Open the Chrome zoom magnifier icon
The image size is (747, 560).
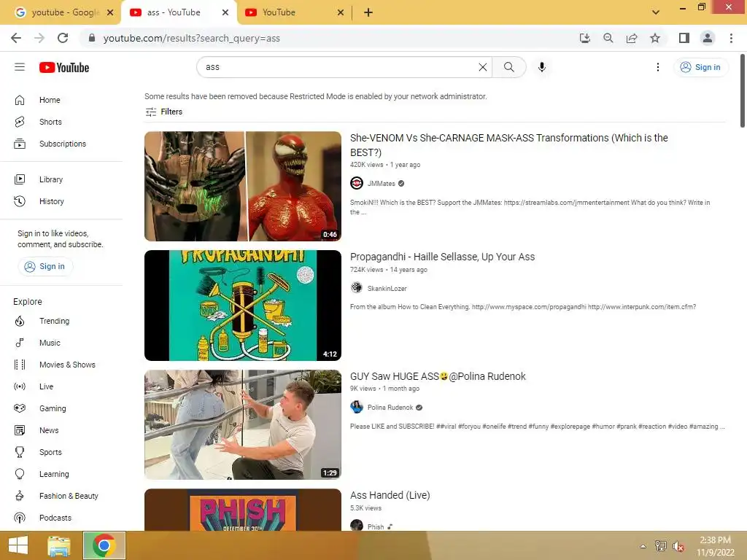tap(608, 38)
